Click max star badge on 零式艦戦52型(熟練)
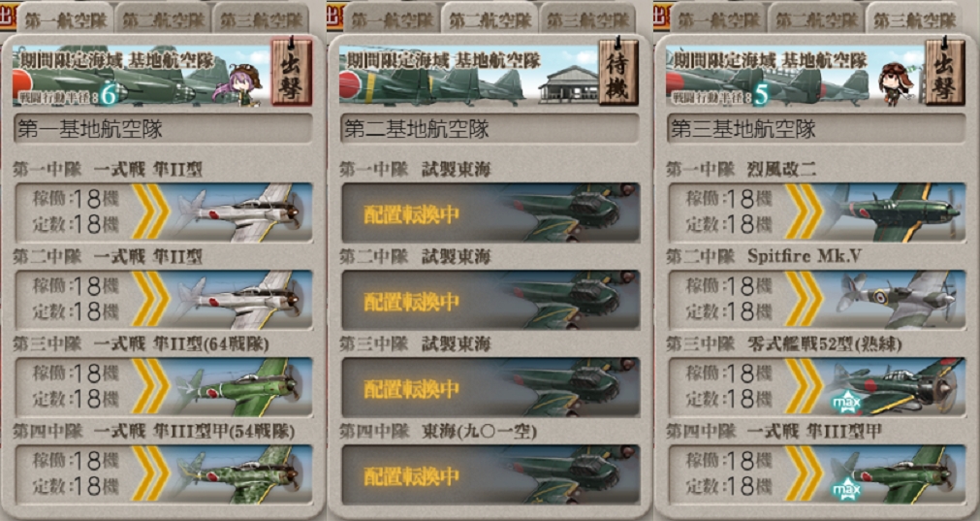Viewport: 980px width, 521px height. (x=846, y=404)
